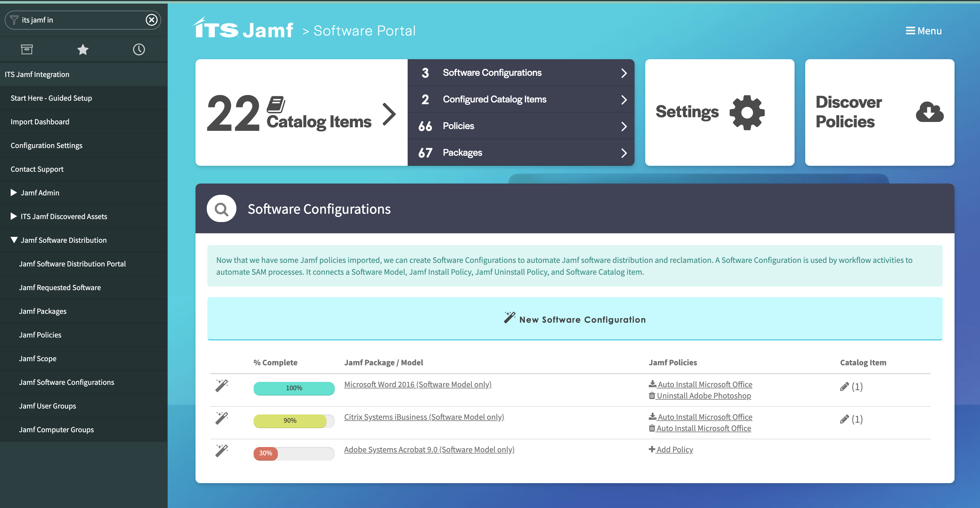Click wand icon on Adobe Acrobat row
This screenshot has height=508, width=980.
pos(221,451)
